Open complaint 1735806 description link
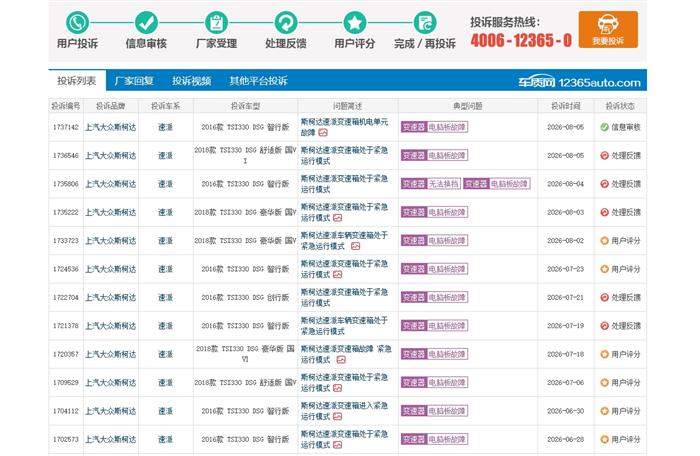This screenshot has height=456, width=700. tap(344, 184)
